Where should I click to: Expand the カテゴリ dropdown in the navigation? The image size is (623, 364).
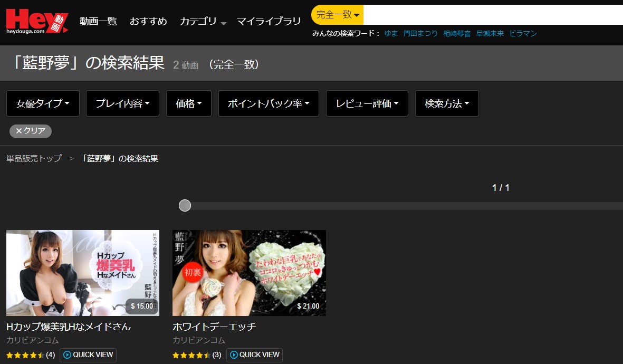pyautogui.click(x=203, y=22)
